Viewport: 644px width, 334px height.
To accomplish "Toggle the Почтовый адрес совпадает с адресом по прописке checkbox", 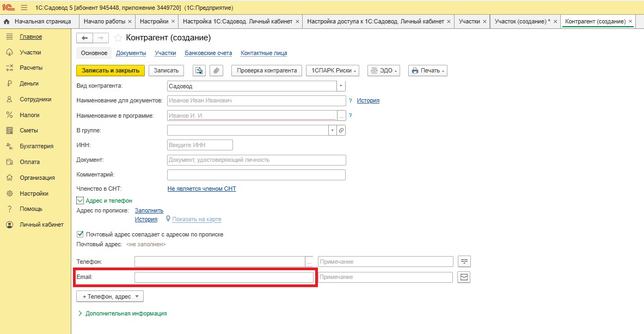I will [x=81, y=234].
